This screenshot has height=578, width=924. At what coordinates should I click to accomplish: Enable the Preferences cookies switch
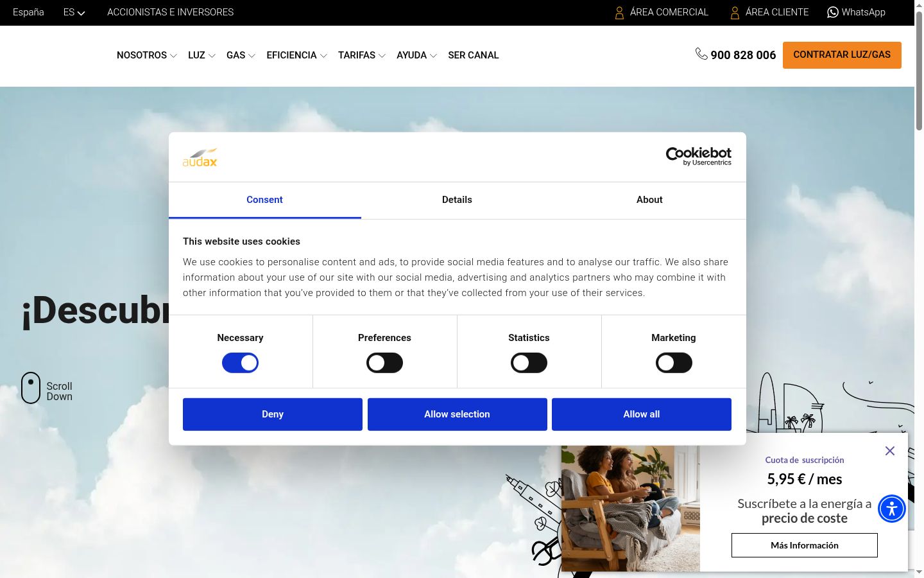(x=384, y=363)
